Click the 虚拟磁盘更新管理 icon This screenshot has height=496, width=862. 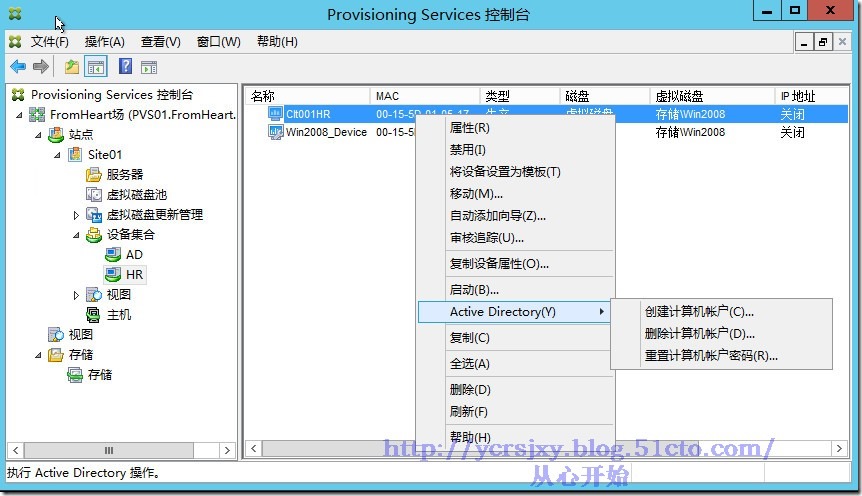[94, 214]
